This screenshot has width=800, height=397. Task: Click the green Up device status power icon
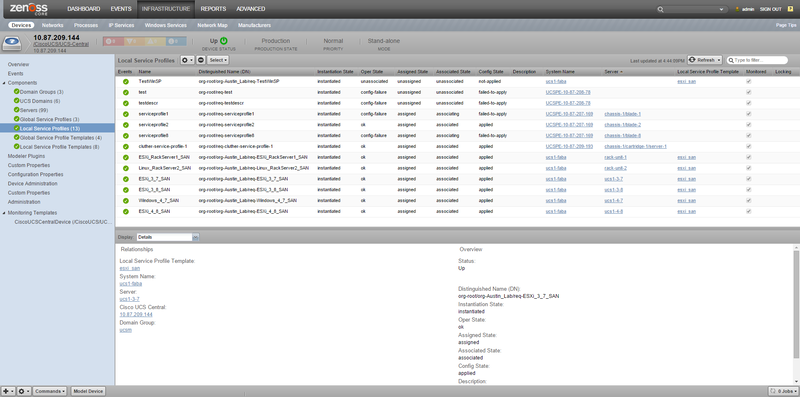click(x=224, y=41)
